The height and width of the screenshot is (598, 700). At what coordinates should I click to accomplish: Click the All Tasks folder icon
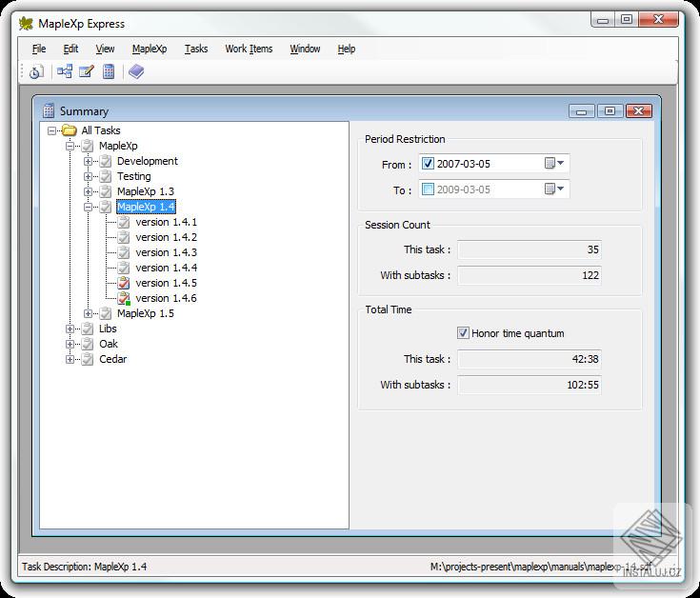(x=70, y=130)
